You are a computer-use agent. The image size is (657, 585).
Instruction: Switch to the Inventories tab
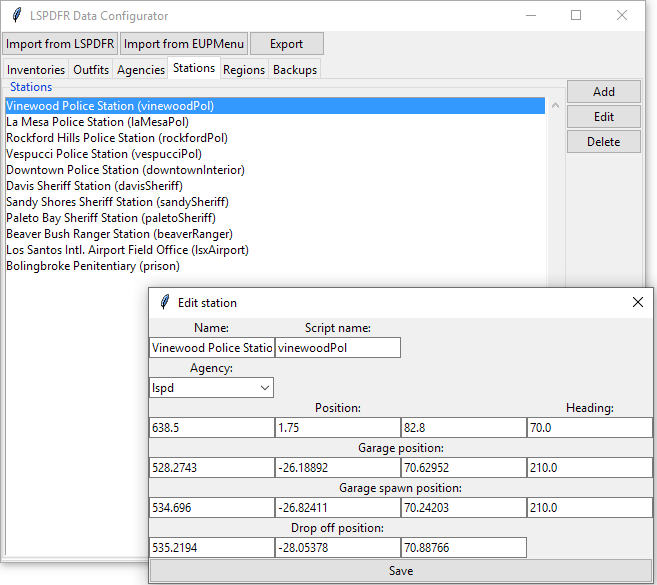(x=36, y=70)
